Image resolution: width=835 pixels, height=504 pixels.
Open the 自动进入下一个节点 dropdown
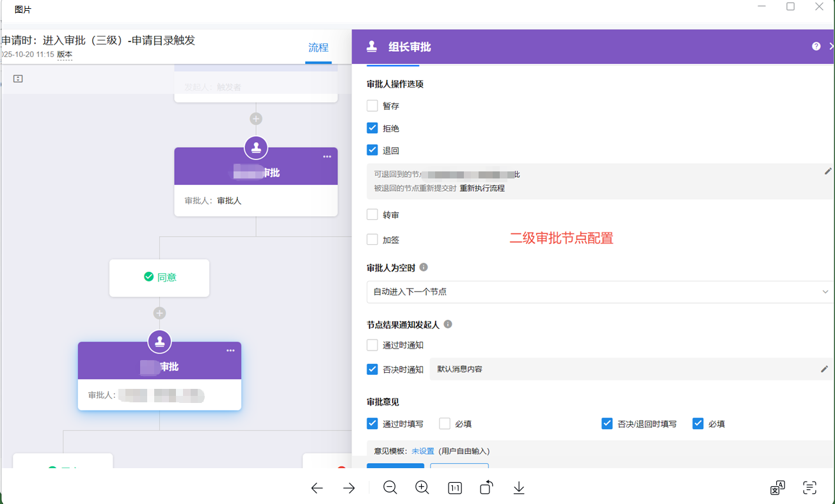coord(600,292)
